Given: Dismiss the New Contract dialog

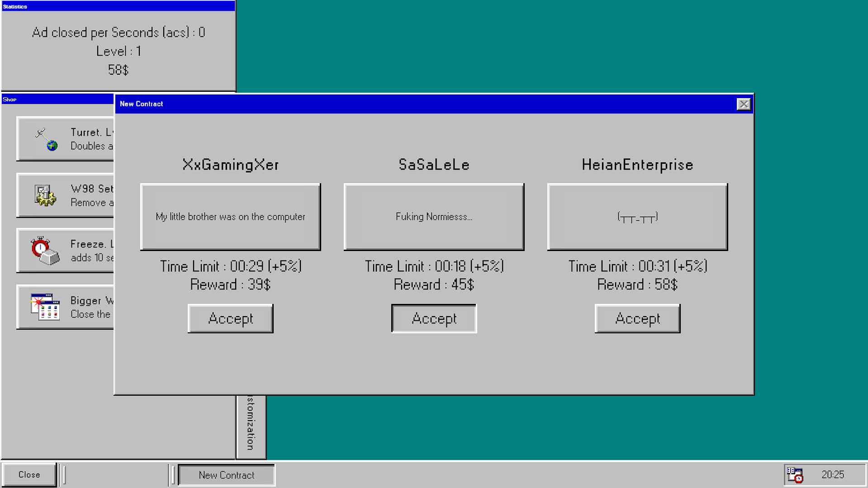Looking at the screenshot, I should pos(743,104).
